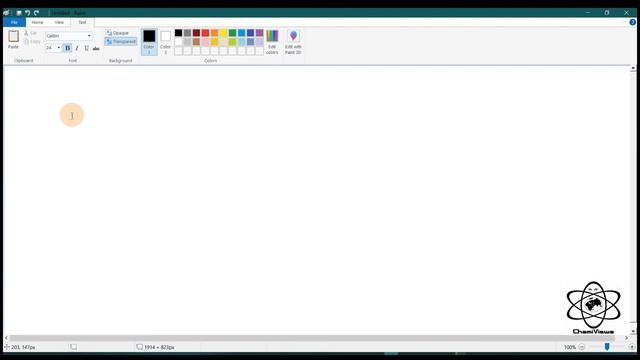Pick the dark red color swatch

pos(196,33)
